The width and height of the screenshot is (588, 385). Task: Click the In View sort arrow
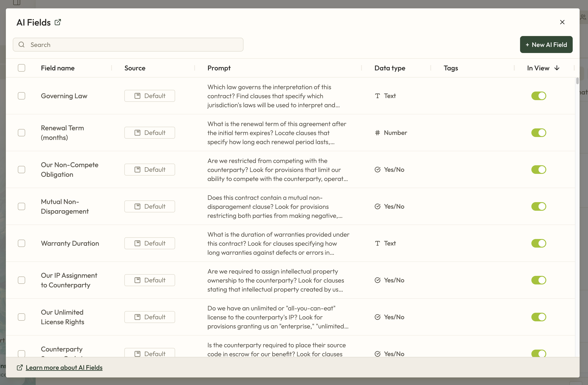(x=557, y=68)
